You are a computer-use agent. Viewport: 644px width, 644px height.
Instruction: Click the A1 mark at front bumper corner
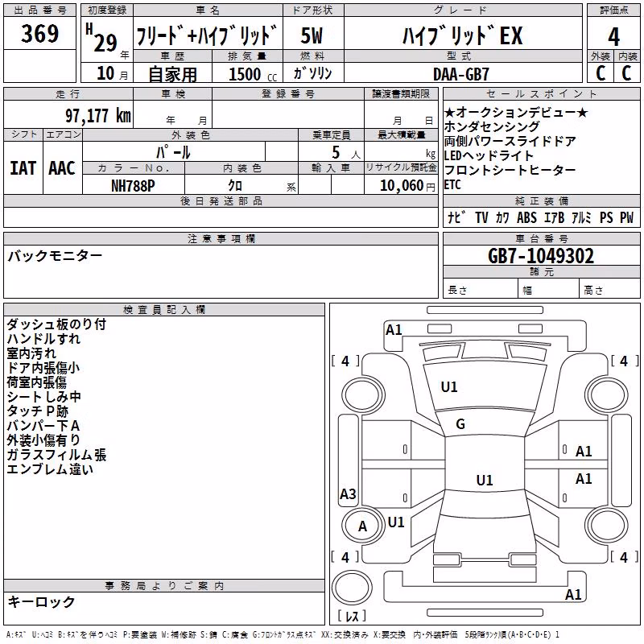(x=394, y=330)
